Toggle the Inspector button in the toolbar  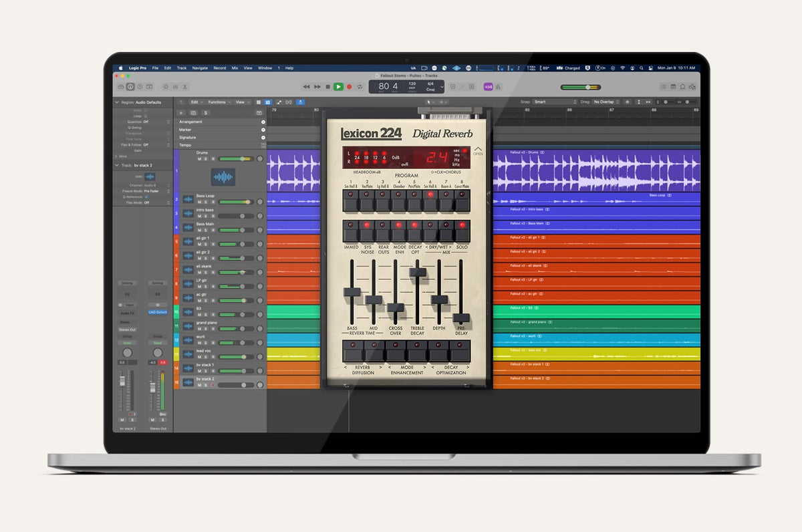tap(130, 87)
